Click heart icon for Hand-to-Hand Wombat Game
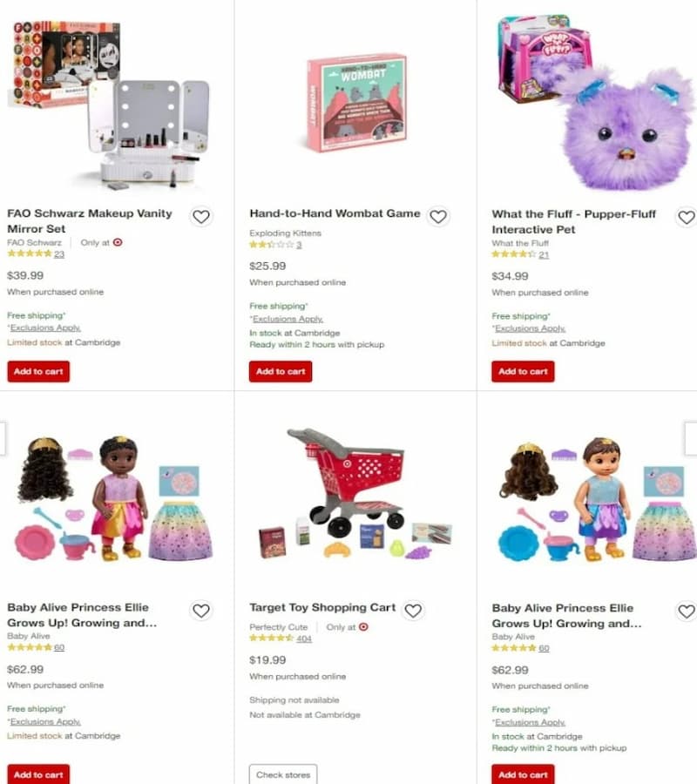The image size is (697, 784). [x=438, y=217]
